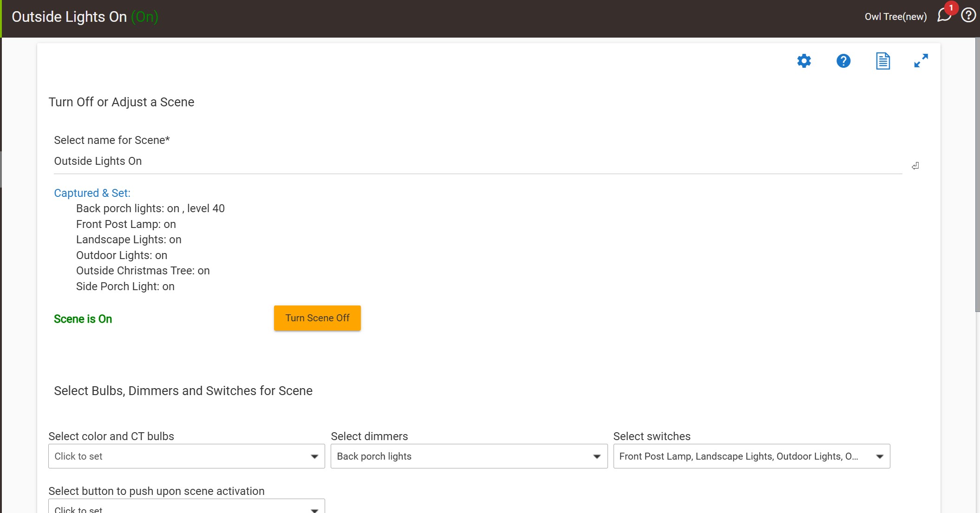980x513 pixels.
Task: Click the enter icon beside scene name
Action: (x=915, y=166)
